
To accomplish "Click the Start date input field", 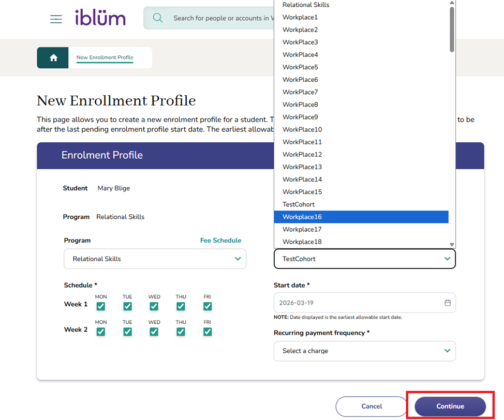I will coord(357,303).
